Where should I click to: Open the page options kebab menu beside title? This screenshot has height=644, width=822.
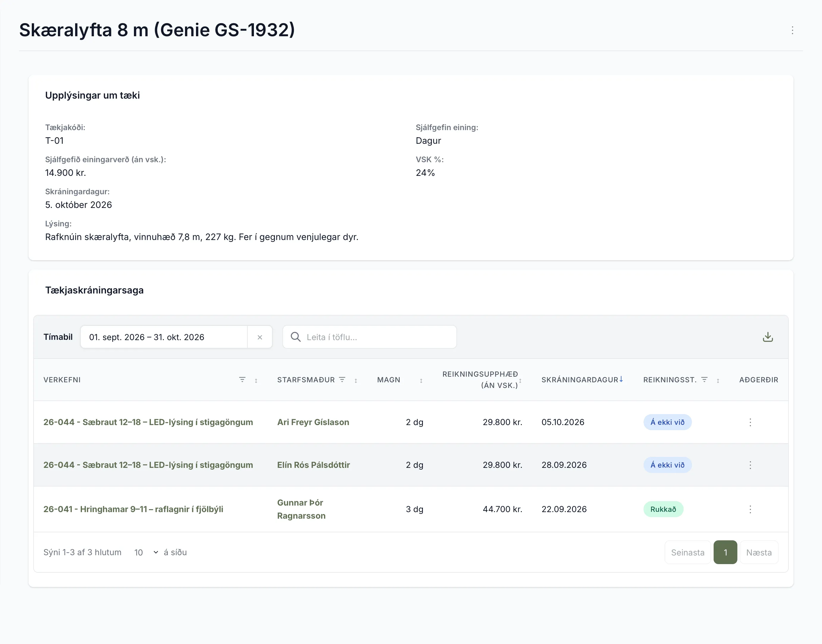792,30
